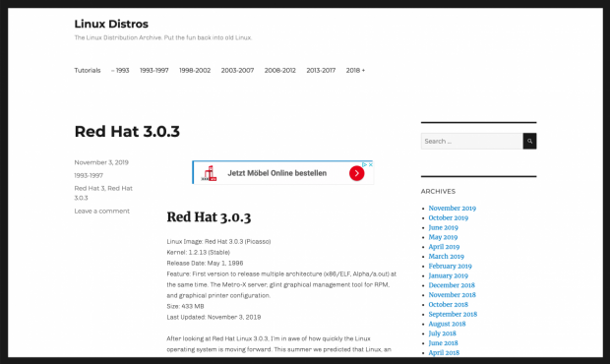Click the "Size: 433 MB" line
The height and width of the screenshot is (364, 610).
185,306
